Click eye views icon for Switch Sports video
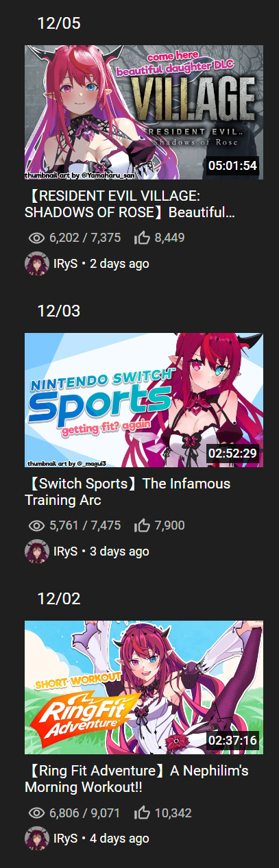Image resolution: width=279 pixels, height=868 pixels. (x=37, y=526)
